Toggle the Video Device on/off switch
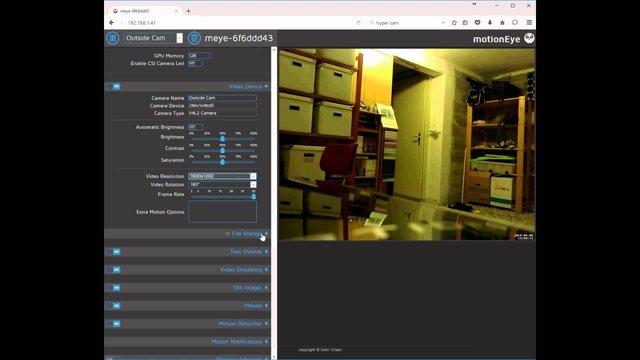The height and width of the screenshot is (360, 640). [113, 87]
